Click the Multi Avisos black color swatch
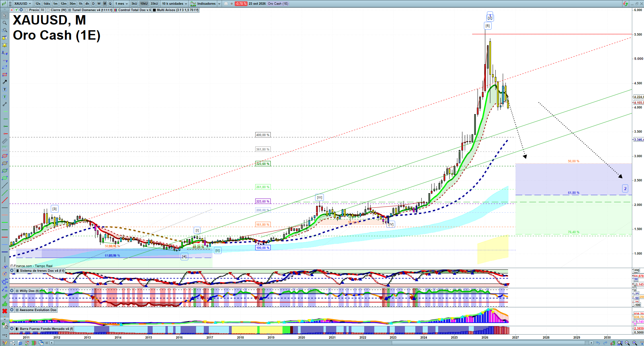 [x=154, y=10]
